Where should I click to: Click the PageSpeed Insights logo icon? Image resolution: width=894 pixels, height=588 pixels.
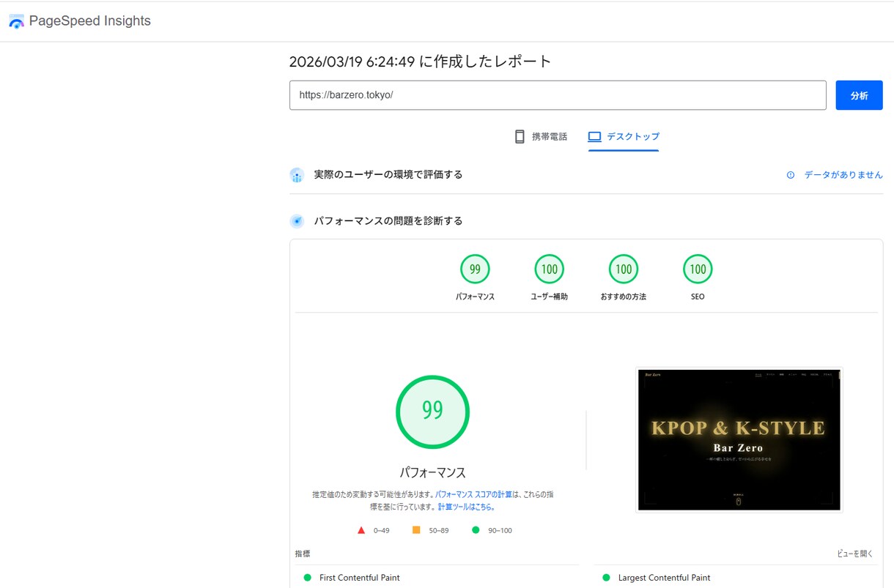coord(16,21)
